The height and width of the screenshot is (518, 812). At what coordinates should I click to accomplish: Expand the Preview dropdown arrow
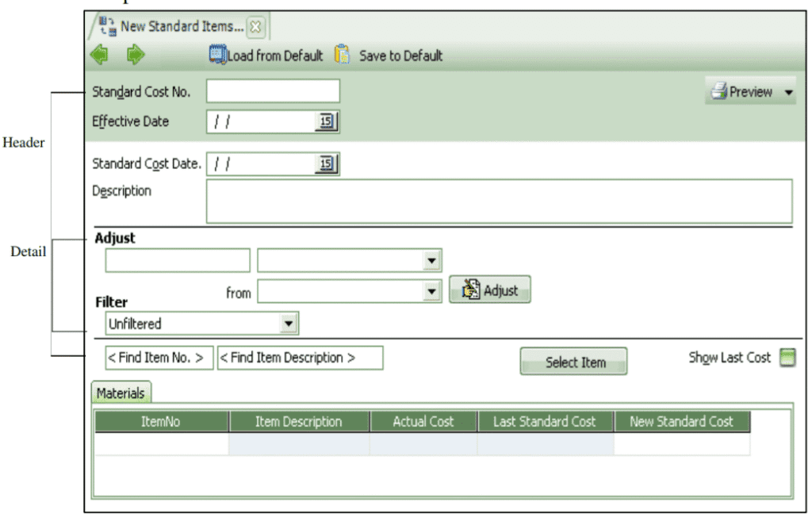point(788,92)
